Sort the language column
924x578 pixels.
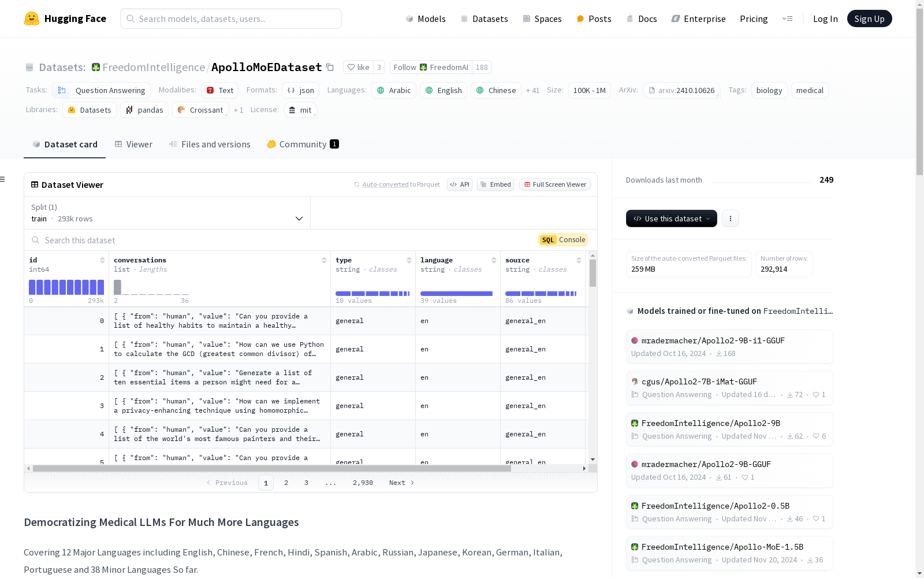(494, 260)
